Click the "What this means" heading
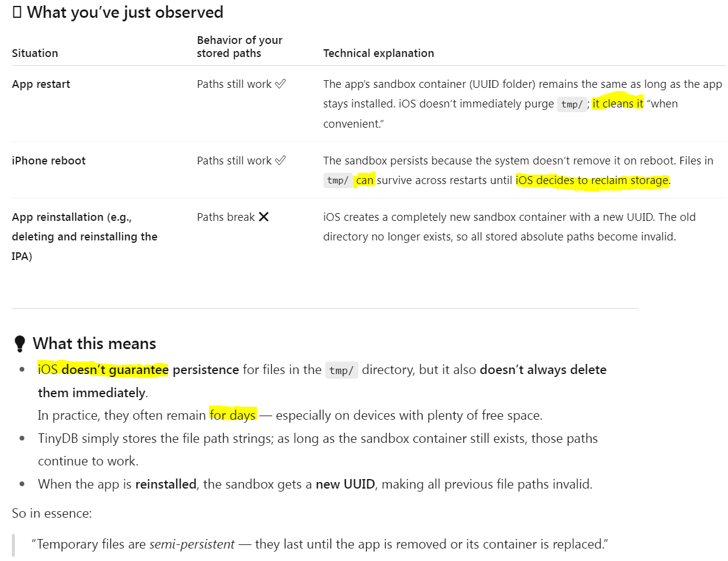Screen dimensions: 728x561 pos(94,344)
